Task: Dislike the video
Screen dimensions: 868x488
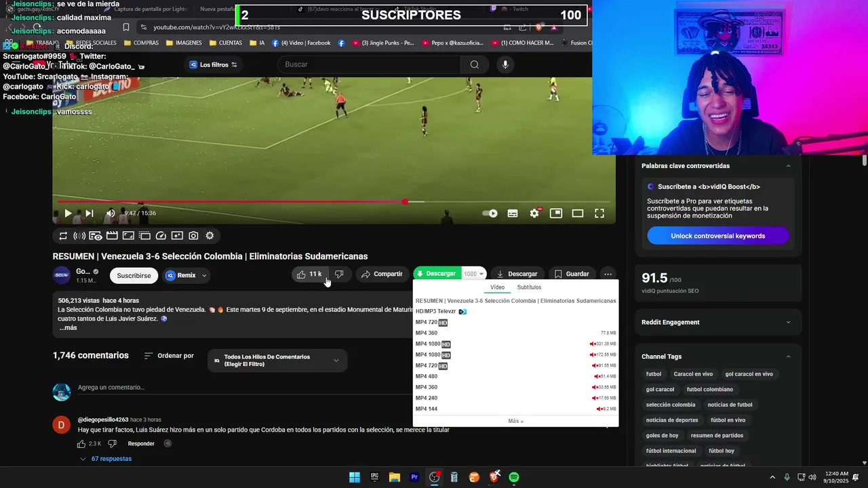Action: [339, 274]
